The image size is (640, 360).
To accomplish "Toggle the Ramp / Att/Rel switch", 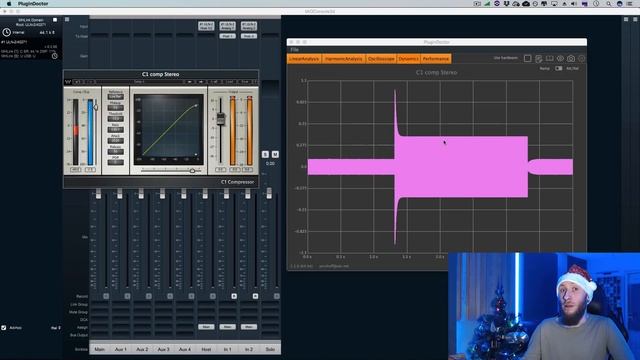I will click(558, 68).
